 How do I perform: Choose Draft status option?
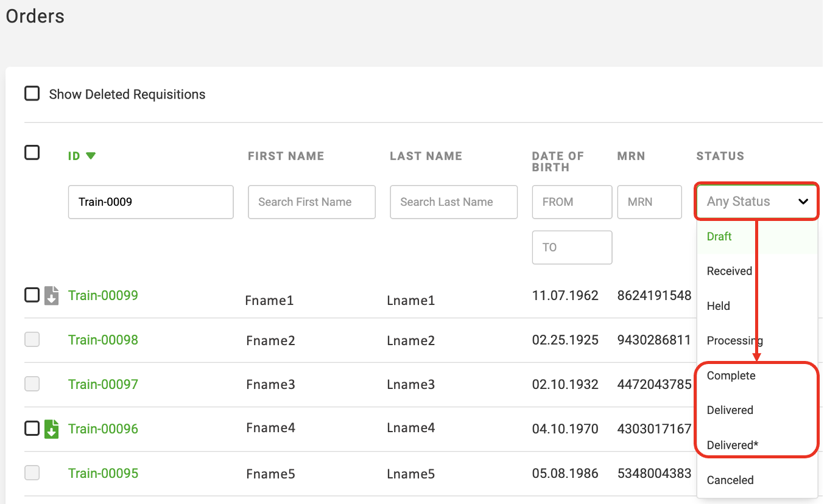719,237
